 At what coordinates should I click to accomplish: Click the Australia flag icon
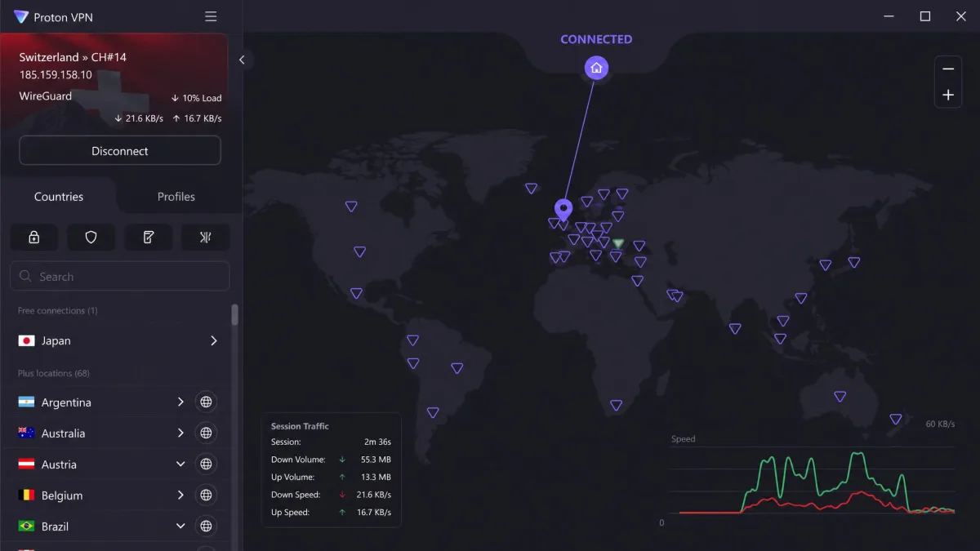(x=26, y=433)
